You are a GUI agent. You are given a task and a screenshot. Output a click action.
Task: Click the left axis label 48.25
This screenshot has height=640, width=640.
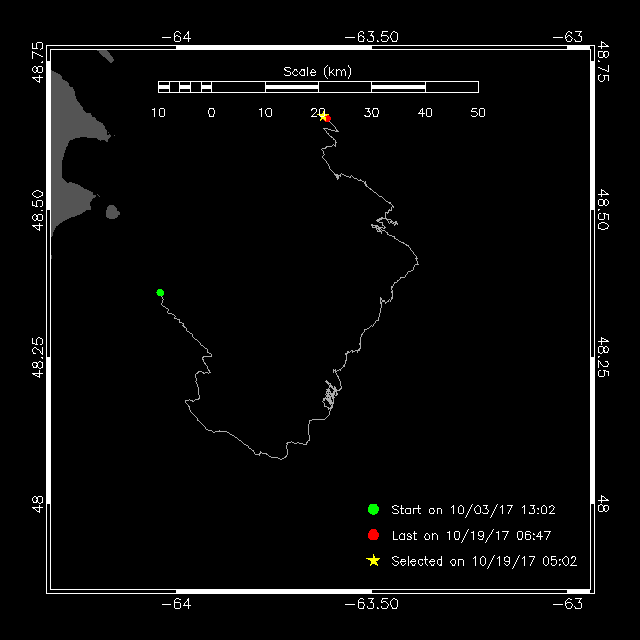(38, 357)
